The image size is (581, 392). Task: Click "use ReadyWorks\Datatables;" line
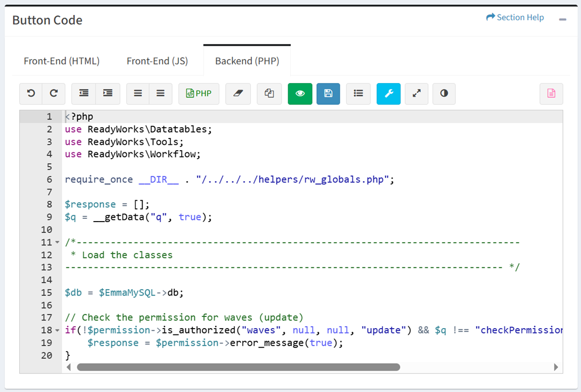pyautogui.click(x=138, y=129)
